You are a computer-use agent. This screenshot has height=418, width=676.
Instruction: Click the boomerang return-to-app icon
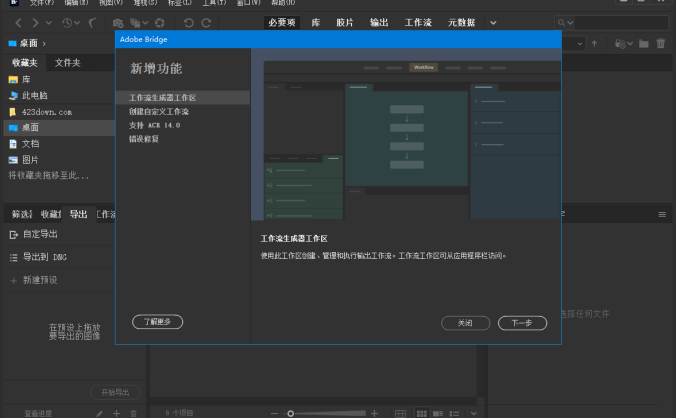[x=92, y=23]
